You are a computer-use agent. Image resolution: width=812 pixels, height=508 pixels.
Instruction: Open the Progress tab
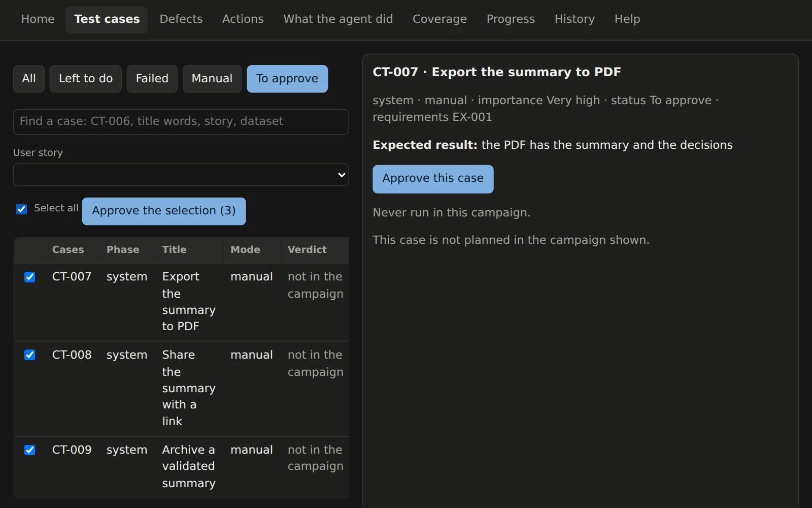511,19
